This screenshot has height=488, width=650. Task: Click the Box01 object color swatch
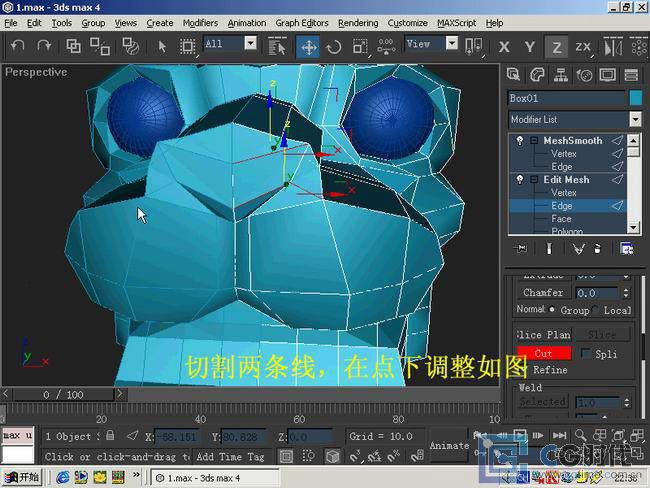[635, 98]
